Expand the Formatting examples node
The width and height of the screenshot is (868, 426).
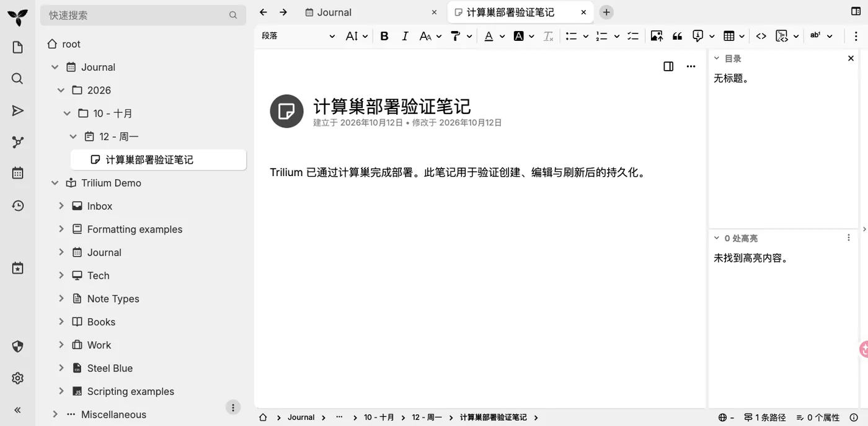coord(61,229)
